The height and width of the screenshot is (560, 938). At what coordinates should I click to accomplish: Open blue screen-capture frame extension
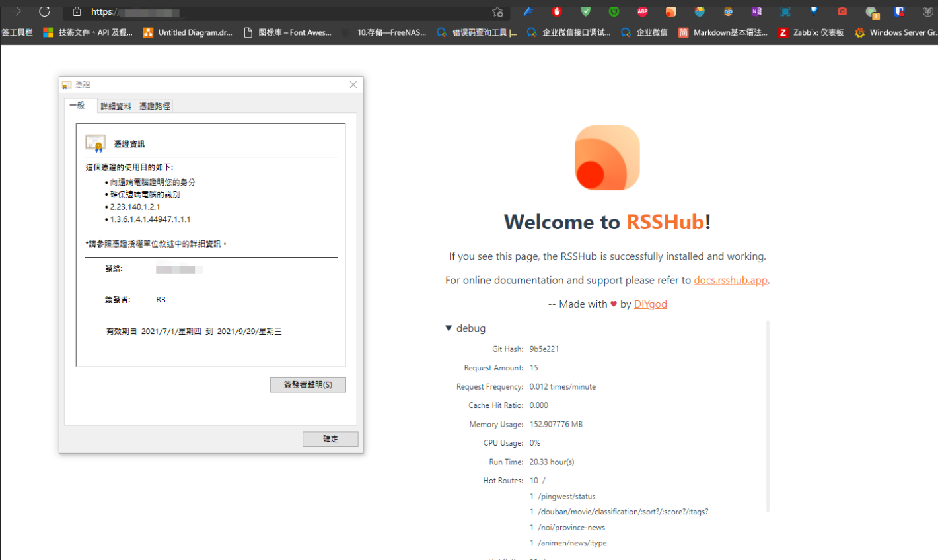(785, 11)
